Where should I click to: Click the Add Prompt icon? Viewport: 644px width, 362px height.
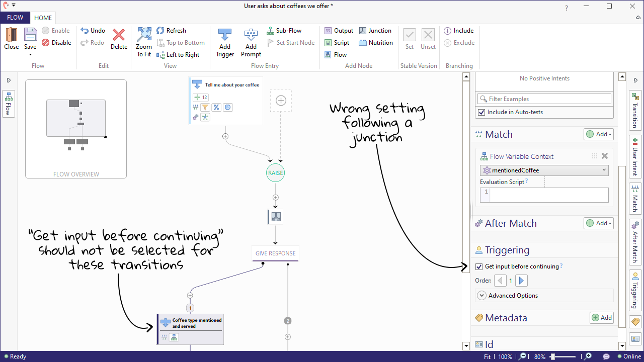pyautogui.click(x=251, y=35)
